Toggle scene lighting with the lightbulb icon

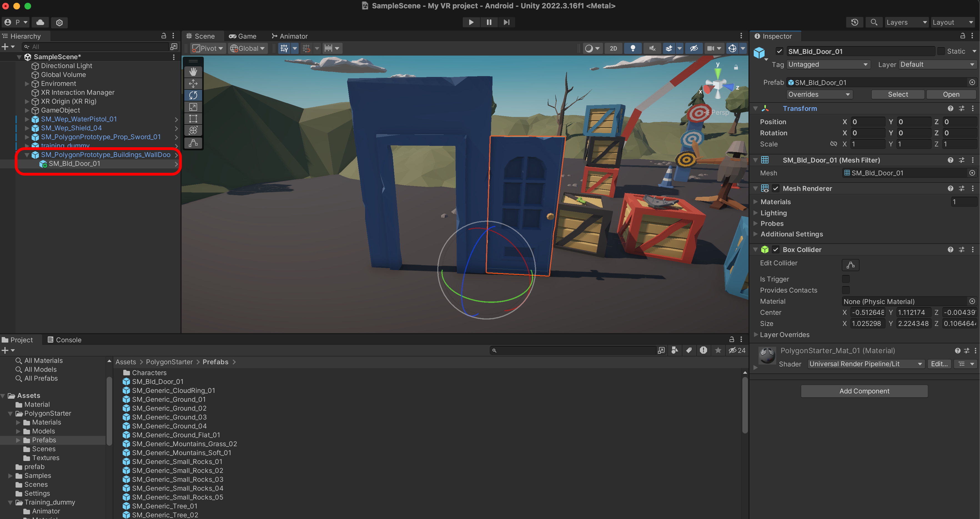click(633, 48)
